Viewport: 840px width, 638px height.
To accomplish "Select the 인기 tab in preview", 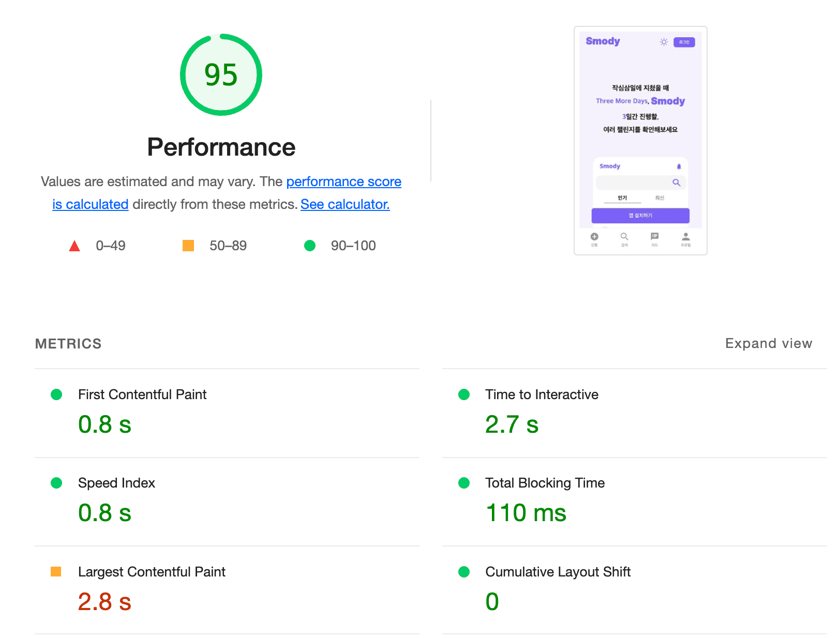I will pyautogui.click(x=622, y=198).
